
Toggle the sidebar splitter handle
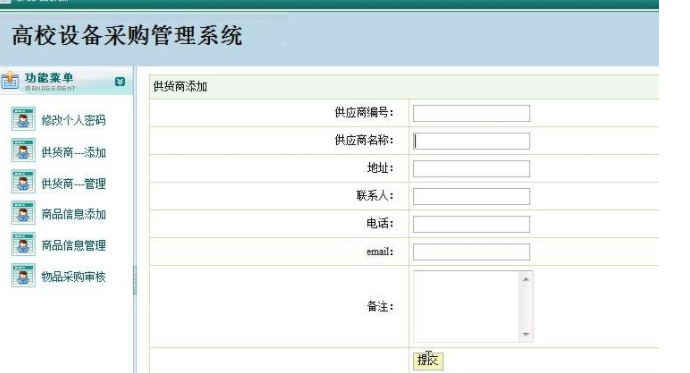[x=135, y=280]
